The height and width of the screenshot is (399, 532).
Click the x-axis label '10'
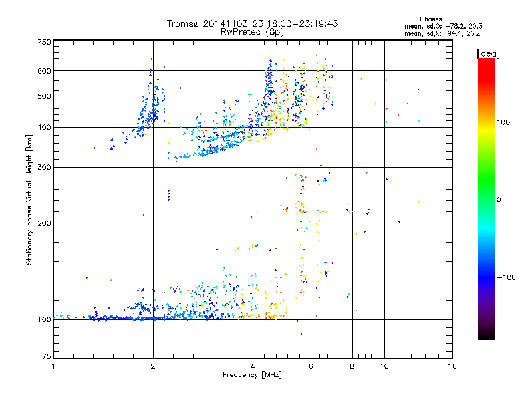[x=384, y=366]
